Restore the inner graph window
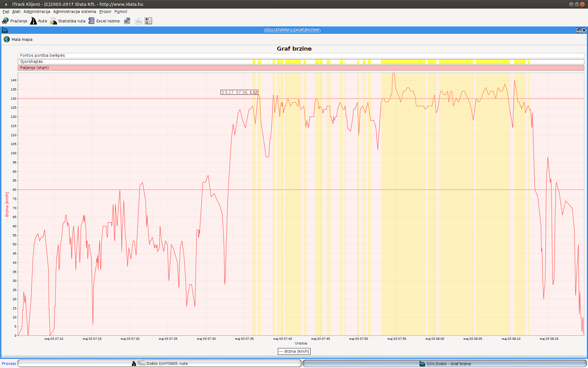Viewport: 588px width, 368px height. pyautogui.click(x=578, y=30)
